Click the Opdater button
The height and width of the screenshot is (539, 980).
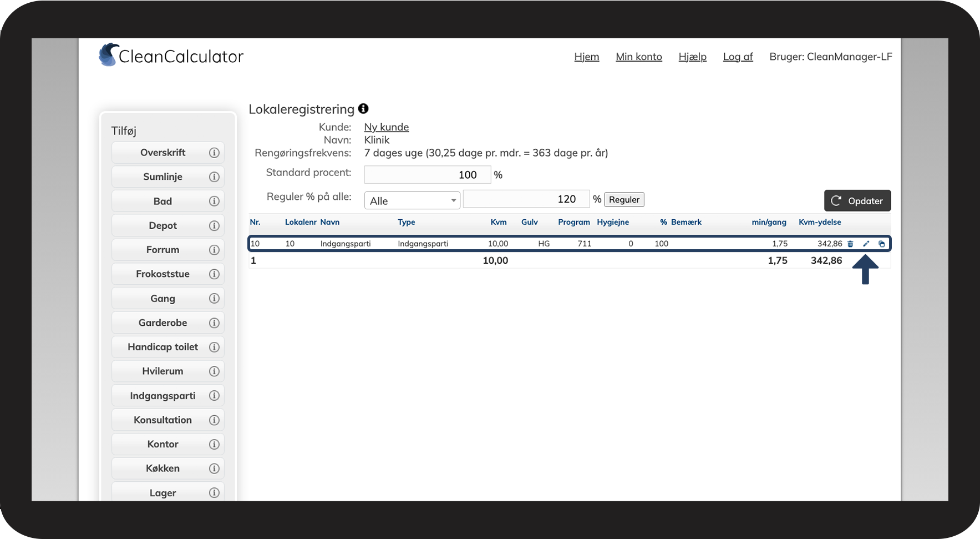857,201
